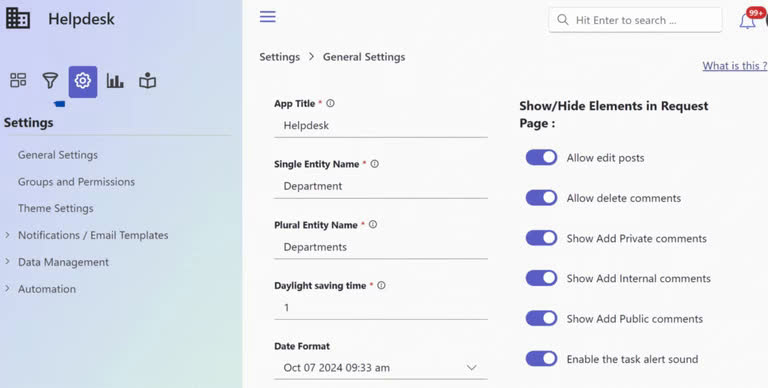Turn off Show Add Public comments switch
The height and width of the screenshot is (388, 768).
pyautogui.click(x=541, y=318)
